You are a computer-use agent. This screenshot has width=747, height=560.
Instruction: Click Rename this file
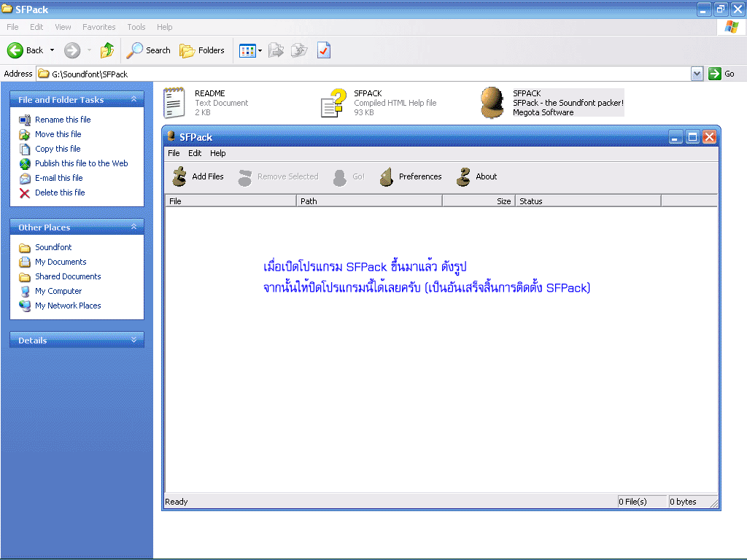(63, 120)
